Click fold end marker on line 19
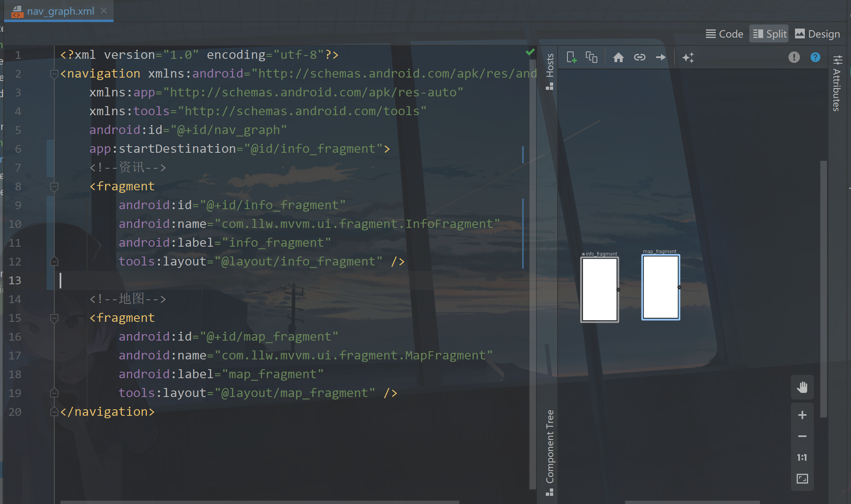The height and width of the screenshot is (504, 851). [x=54, y=393]
